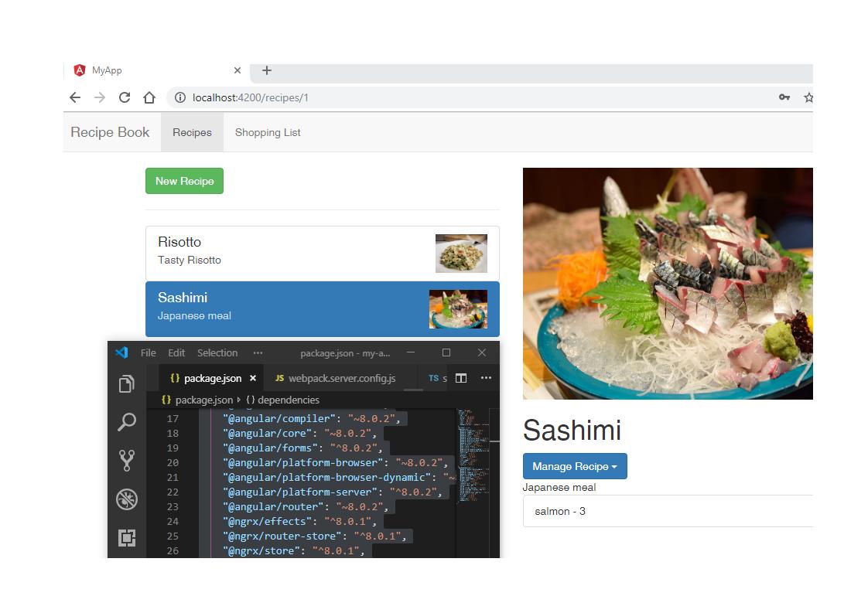The height and width of the screenshot is (613, 868).
Task: Click the Recipe Book brand link
Action: [110, 132]
